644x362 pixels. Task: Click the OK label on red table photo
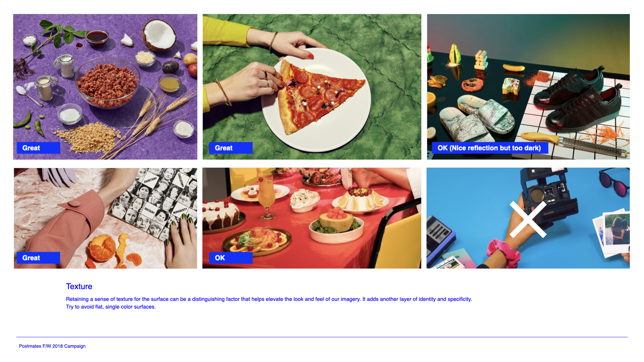(x=231, y=258)
